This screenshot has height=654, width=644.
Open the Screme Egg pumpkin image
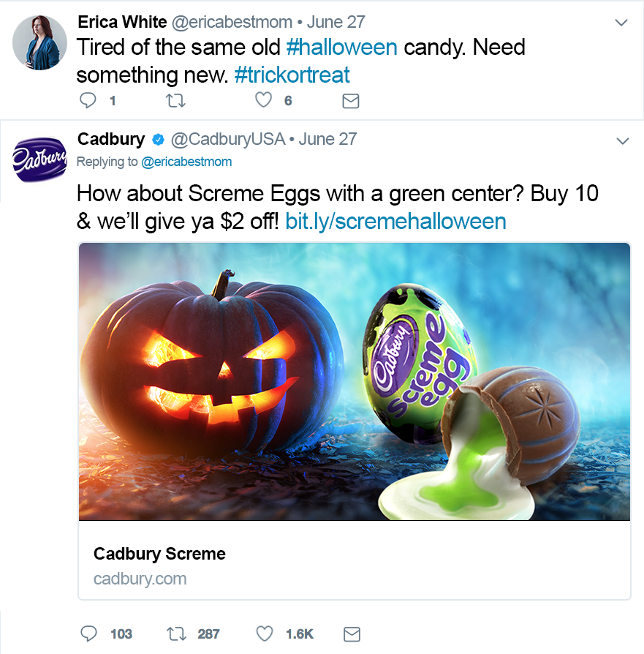pyautogui.click(x=354, y=381)
